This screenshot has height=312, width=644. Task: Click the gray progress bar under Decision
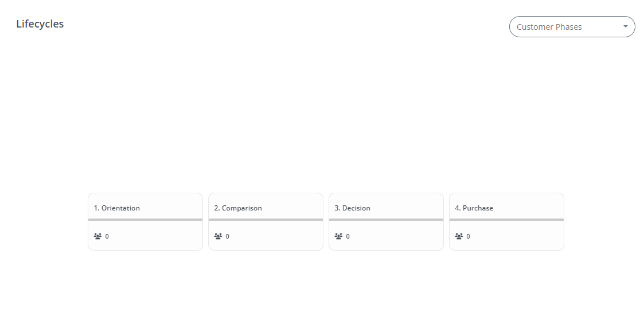[x=386, y=220]
